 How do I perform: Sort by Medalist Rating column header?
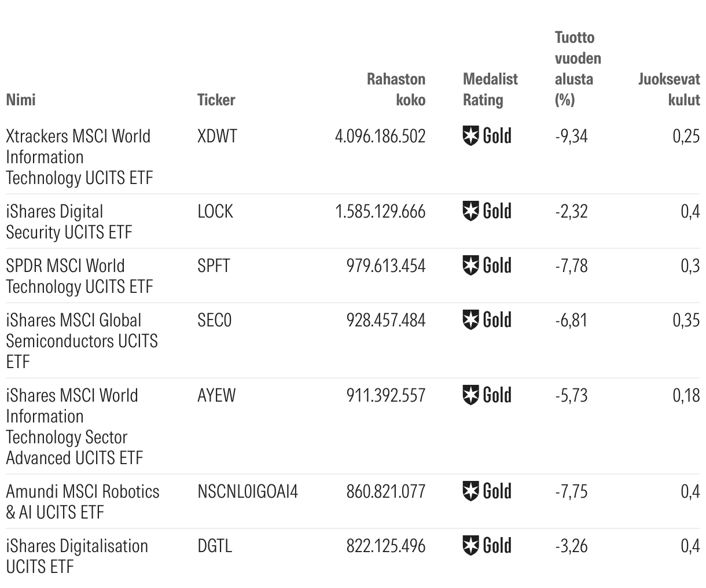(x=490, y=89)
